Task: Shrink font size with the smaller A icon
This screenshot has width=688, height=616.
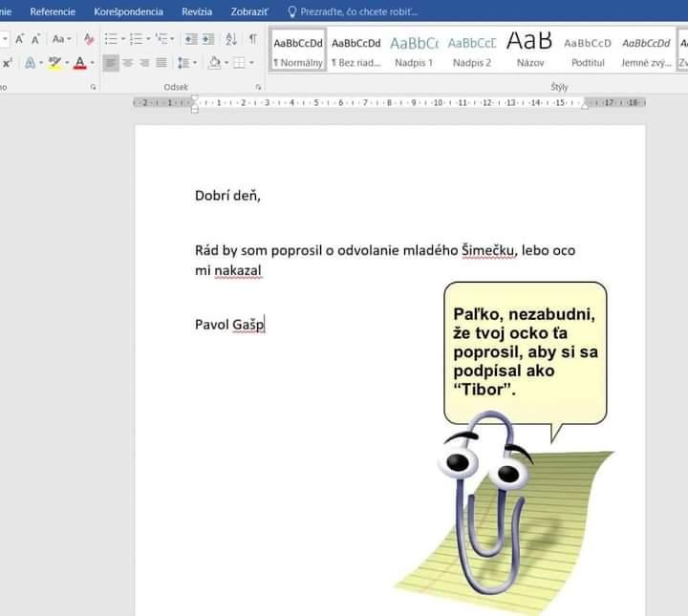Action: [x=35, y=39]
